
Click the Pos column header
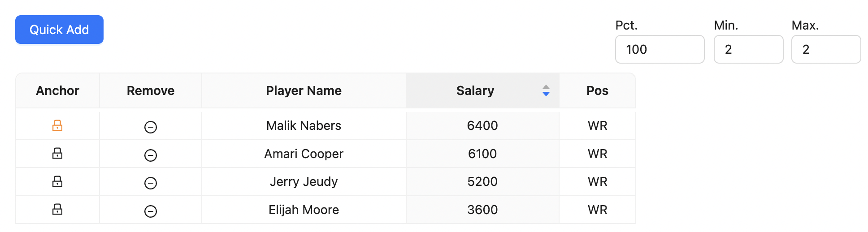coord(597,90)
